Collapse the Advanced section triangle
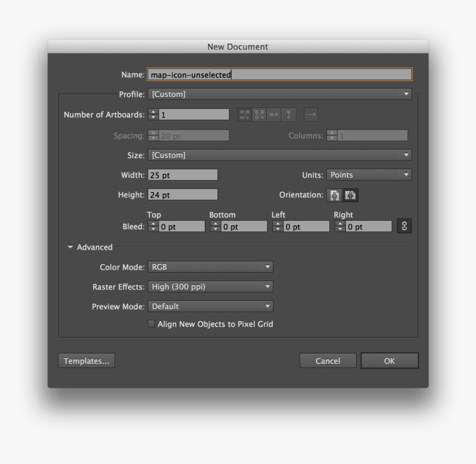 pos(70,248)
